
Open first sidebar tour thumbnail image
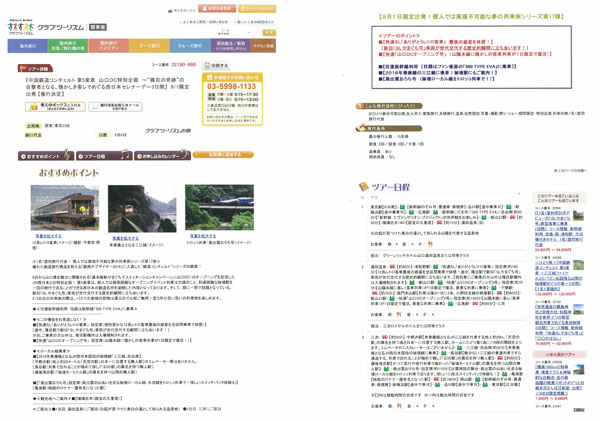[x=579, y=215]
